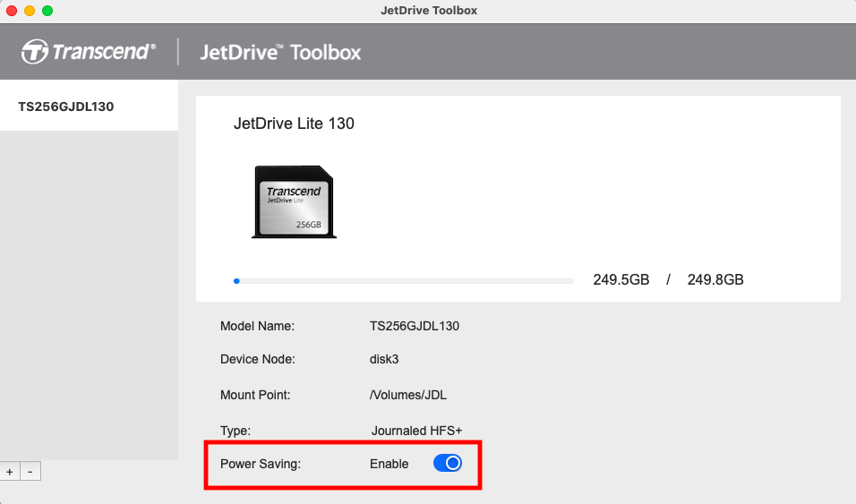Click the JetDrive Toolbox header title
The width and height of the screenshot is (856, 504).
pos(280,53)
